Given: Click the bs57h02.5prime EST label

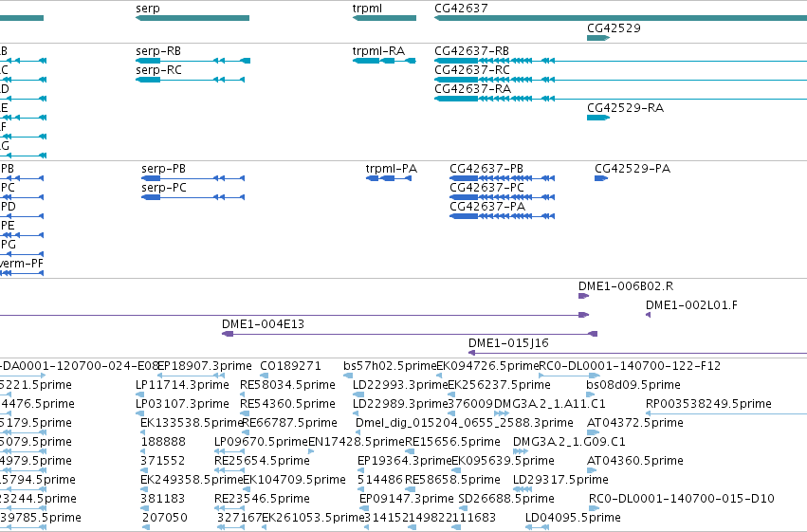Looking at the screenshot, I should tap(390, 366).
